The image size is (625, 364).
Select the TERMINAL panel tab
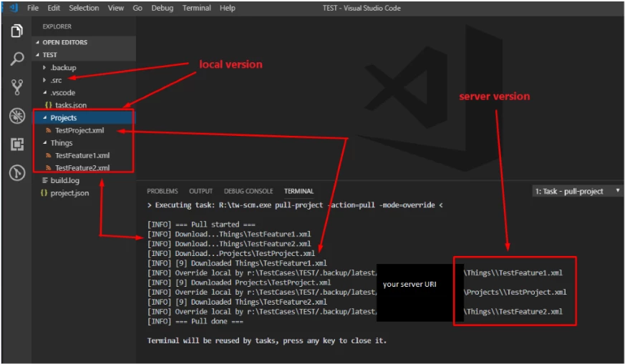[299, 191]
